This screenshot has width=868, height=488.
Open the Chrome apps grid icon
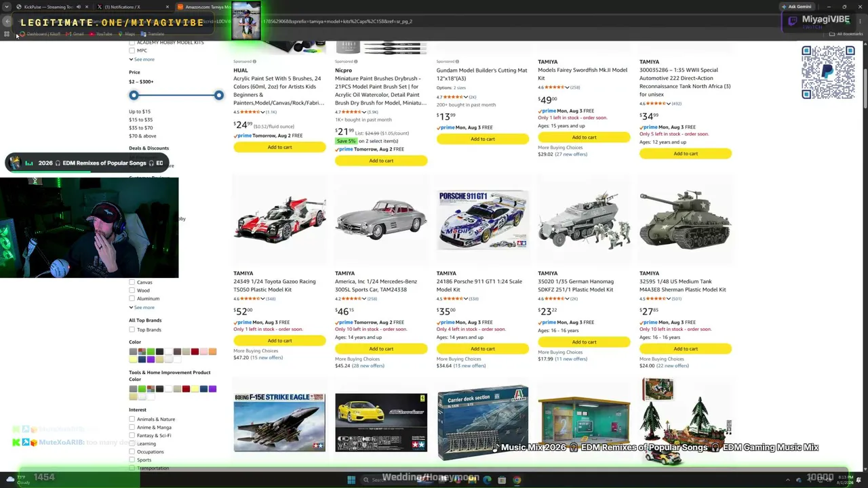coord(7,34)
